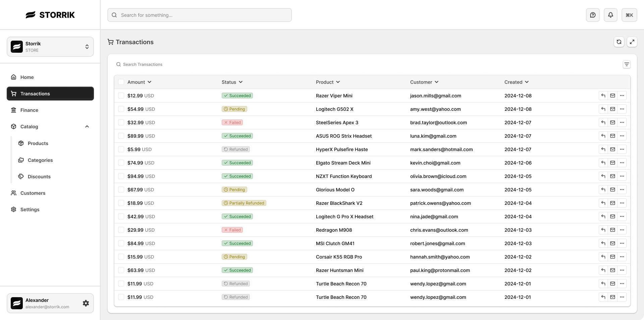Open the notifications bell
Image resolution: width=644 pixels, height=320 pixels.
(610, 15)
